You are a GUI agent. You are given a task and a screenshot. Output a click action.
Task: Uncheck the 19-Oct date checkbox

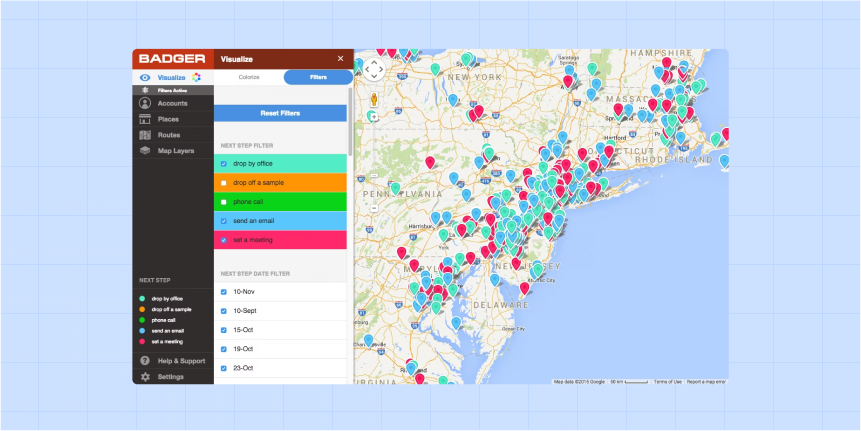[x=223, y=349]
